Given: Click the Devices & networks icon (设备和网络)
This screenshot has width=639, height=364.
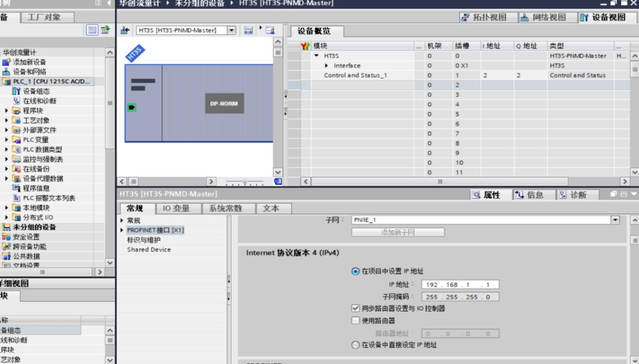Looking at the screenshot, I should coord(7,72).
